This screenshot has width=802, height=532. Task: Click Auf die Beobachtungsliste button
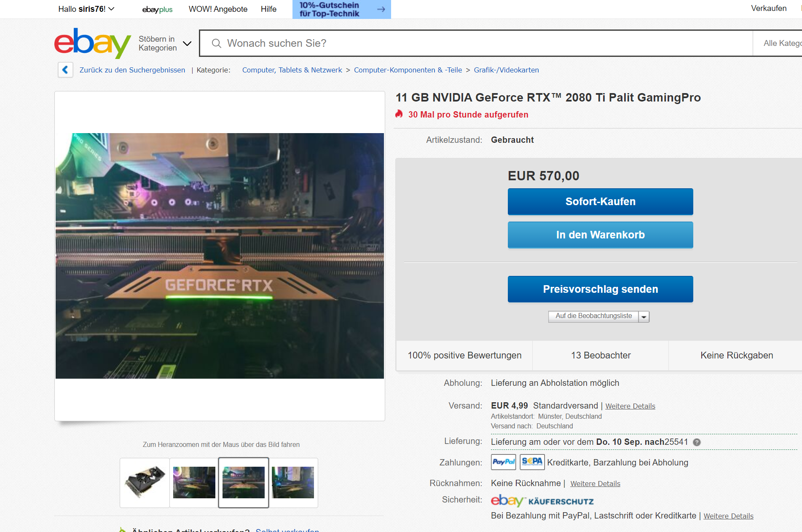click(593, 316)
